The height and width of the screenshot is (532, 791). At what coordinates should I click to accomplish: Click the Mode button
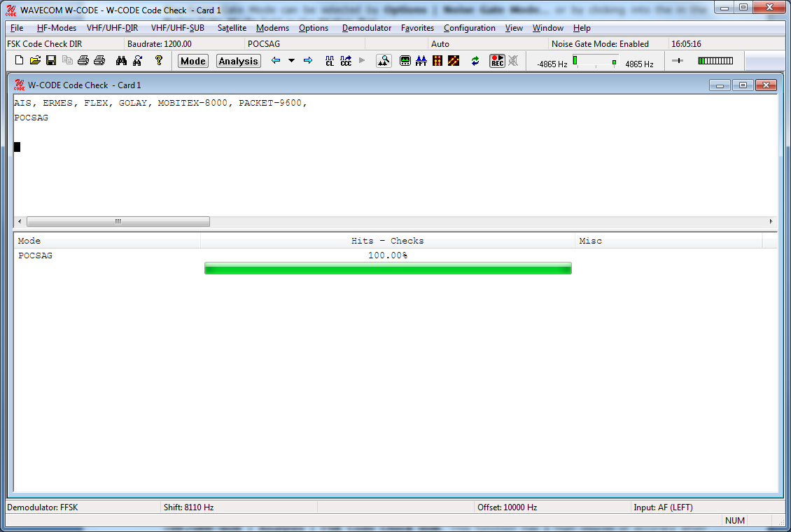click(193, 61)
